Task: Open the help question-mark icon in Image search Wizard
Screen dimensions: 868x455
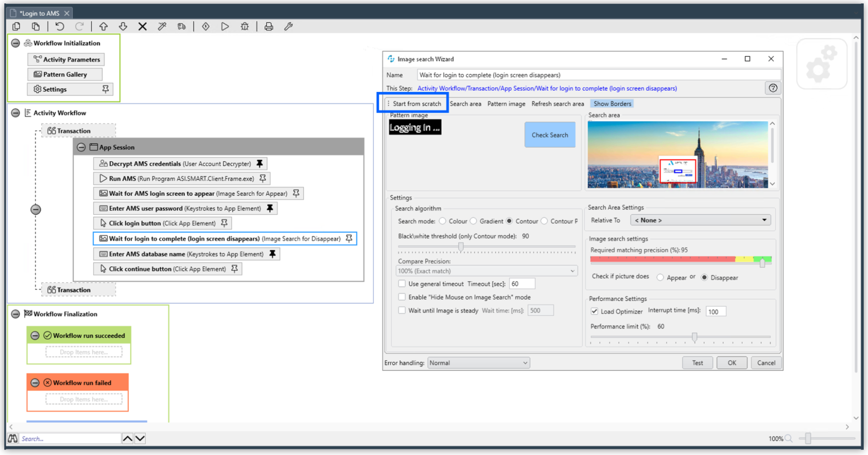Action: pyautogui.click(x=773, y=88)
